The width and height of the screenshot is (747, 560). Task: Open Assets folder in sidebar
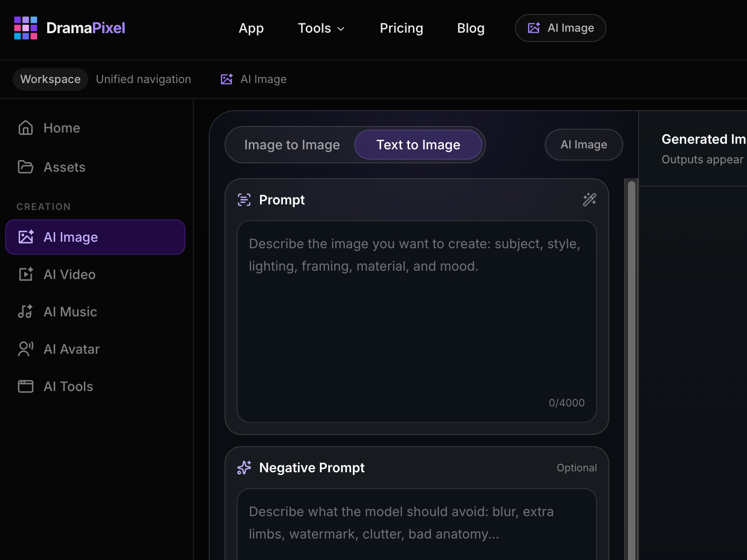pos(64,167)
